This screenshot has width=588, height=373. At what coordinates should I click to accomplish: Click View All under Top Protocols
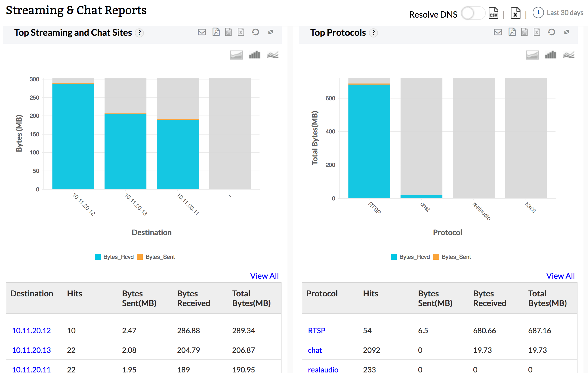pos(560,276)
